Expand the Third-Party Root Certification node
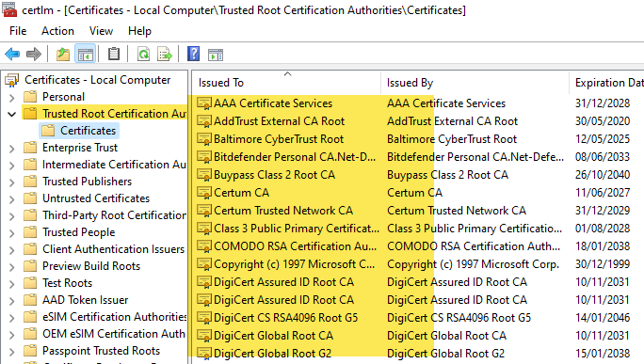Image resolution: width=644 pixels, height=364 pixels. tap(12, 215)
